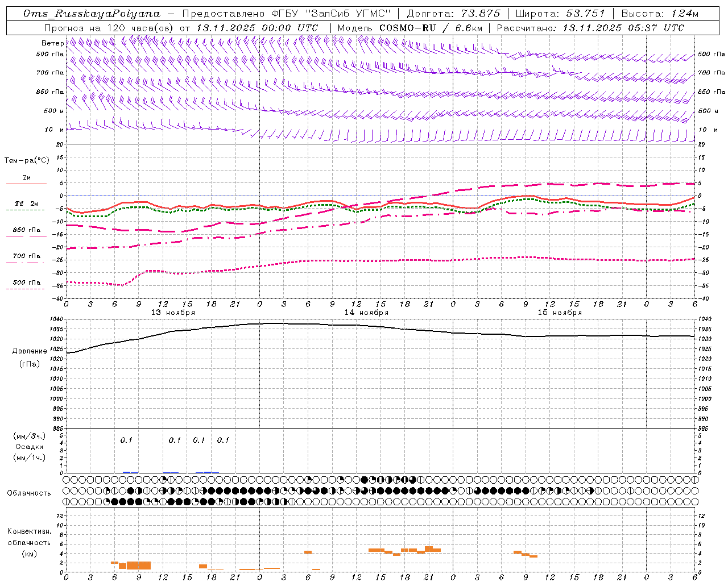Click the 700 гПа temperature legend label
Image resolution: width=728 pixels, height=582 pixels.
point(27,256)
